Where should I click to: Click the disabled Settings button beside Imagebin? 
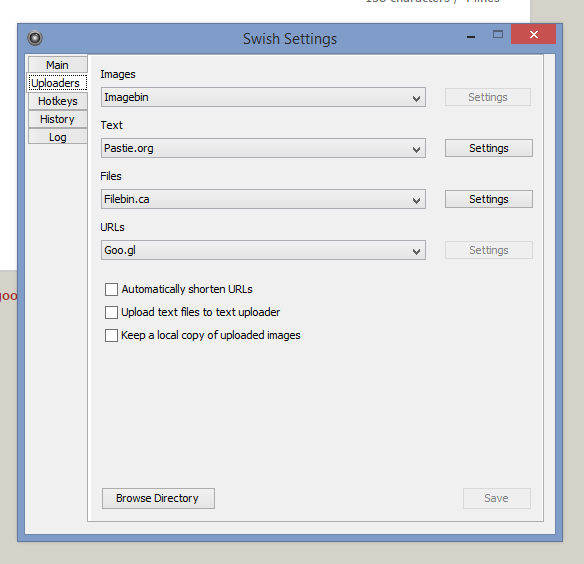(x=488, y=97)
